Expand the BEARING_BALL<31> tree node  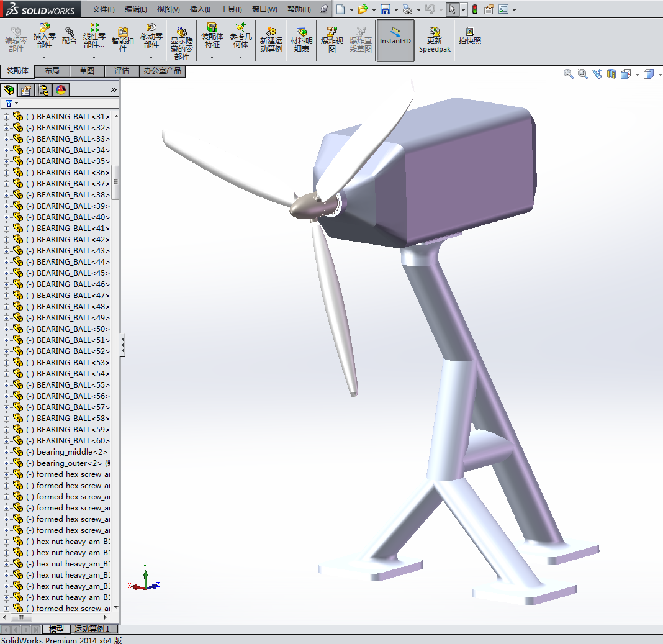[x=7, y=117]
